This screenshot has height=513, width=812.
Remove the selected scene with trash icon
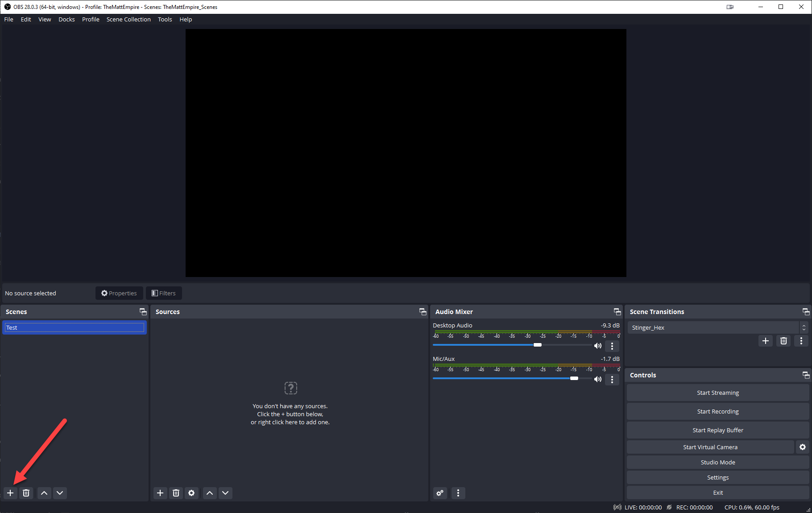coord(26,493)
